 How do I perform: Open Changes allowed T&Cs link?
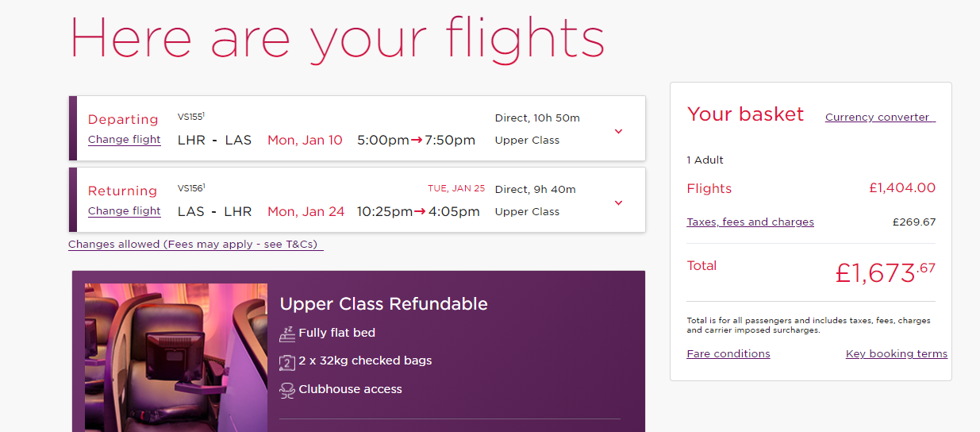point(196,245)
